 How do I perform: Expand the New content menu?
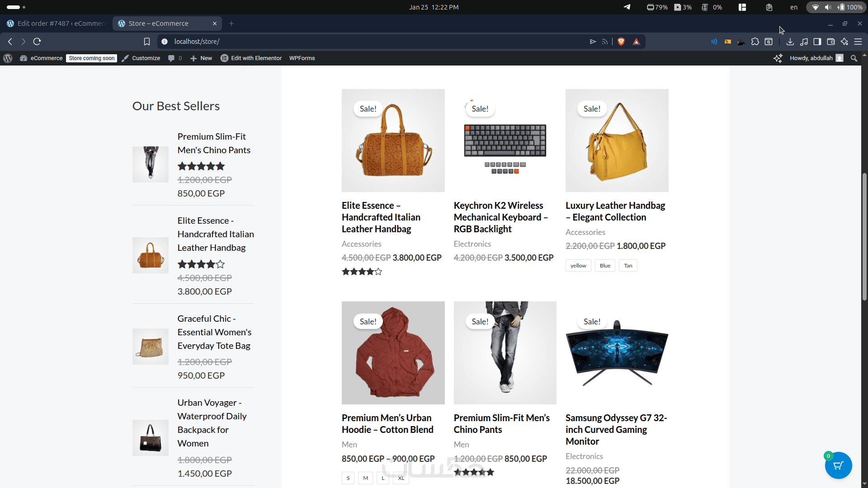tap(201, 58)
